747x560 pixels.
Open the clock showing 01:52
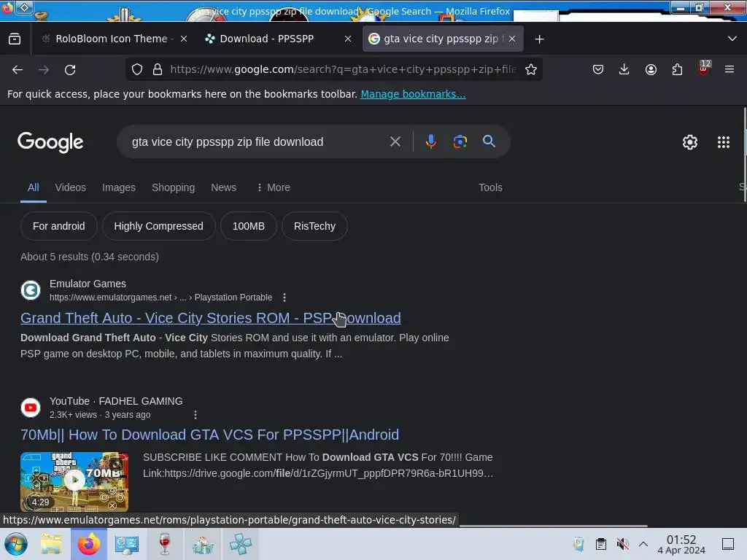pyautogui.click(x=681, y=544)
